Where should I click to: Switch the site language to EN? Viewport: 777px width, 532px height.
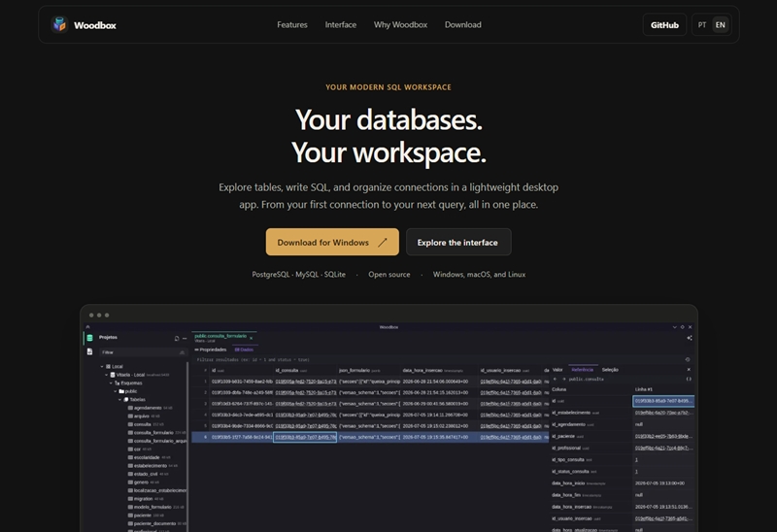(x=720, y=25)
